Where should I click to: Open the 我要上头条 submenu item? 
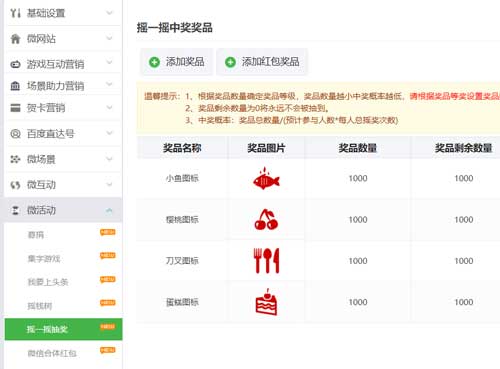pos(48,282)
